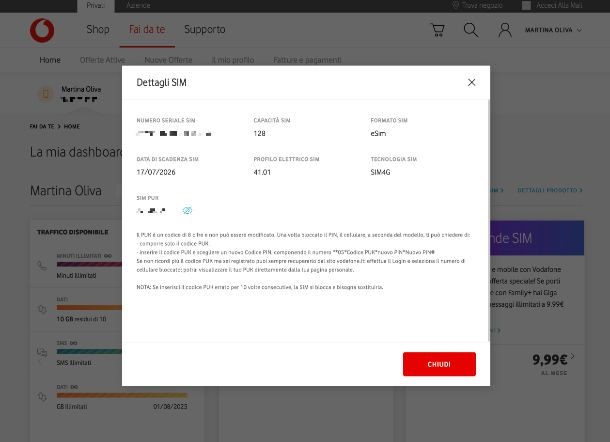Click the masked SIM serial number
This screenshot has height=442, width=610.
[174, 133]
